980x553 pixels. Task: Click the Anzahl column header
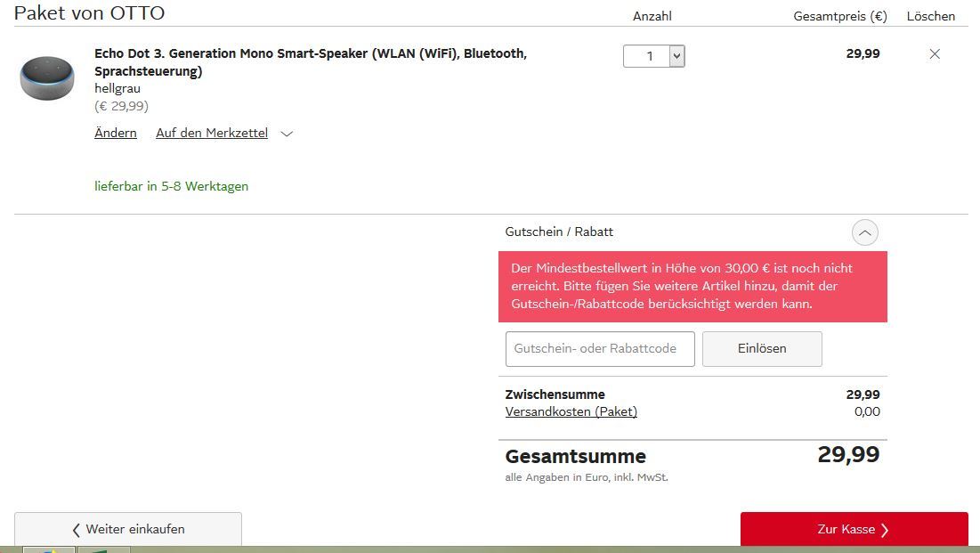click(652, 16)
